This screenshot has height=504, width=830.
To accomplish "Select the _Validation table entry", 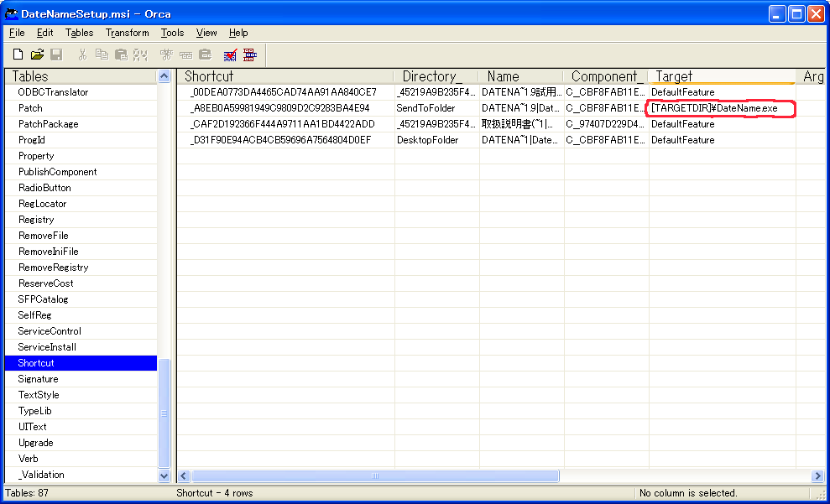I will point(41,475).
